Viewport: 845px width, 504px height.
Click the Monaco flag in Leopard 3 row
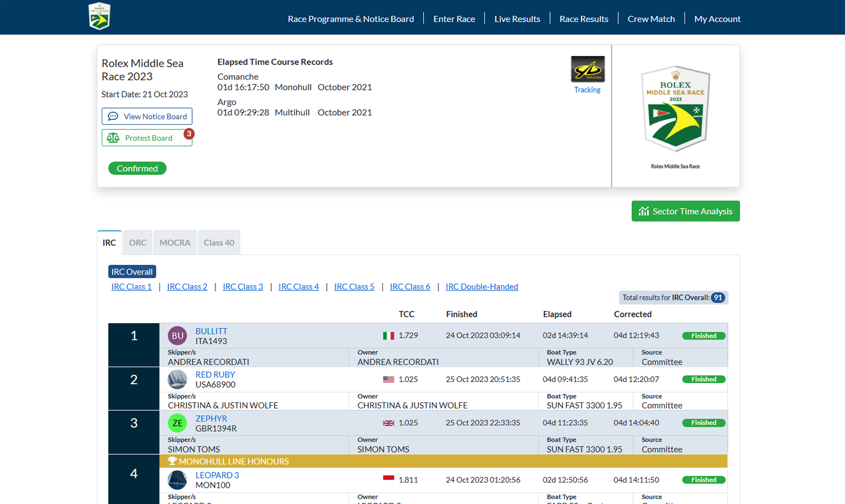coord(388,479)
